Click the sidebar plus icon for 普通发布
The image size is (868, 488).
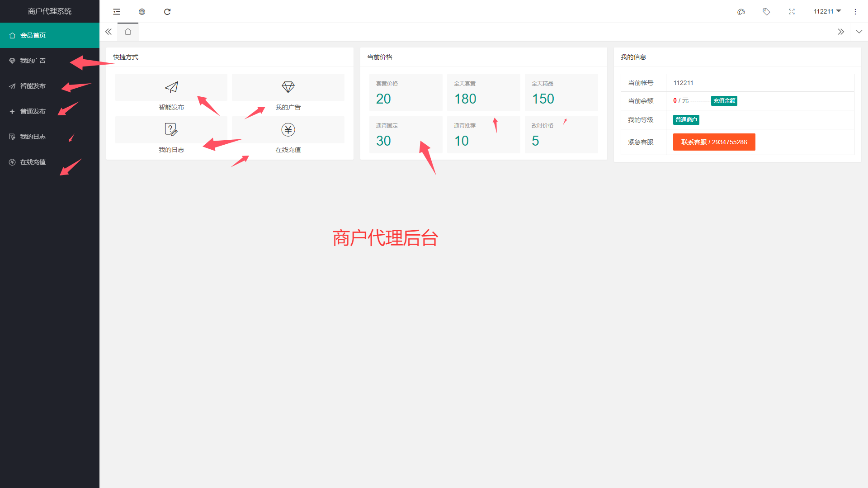tap(12, 111)
